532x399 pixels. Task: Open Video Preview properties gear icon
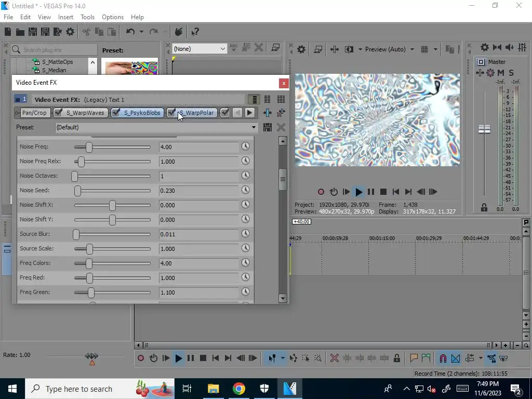(301, 49)
